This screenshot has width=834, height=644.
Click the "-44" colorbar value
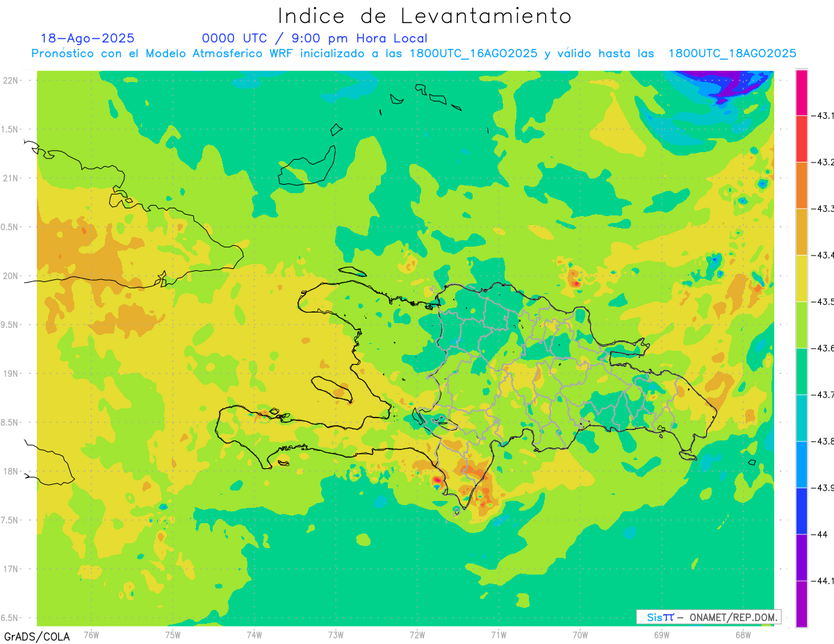821,534
